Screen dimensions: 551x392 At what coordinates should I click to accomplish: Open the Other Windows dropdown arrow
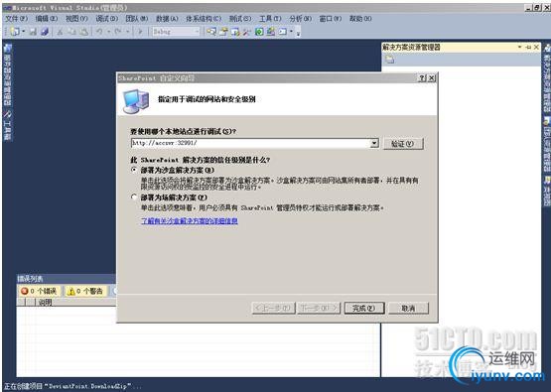click(291, 32)
